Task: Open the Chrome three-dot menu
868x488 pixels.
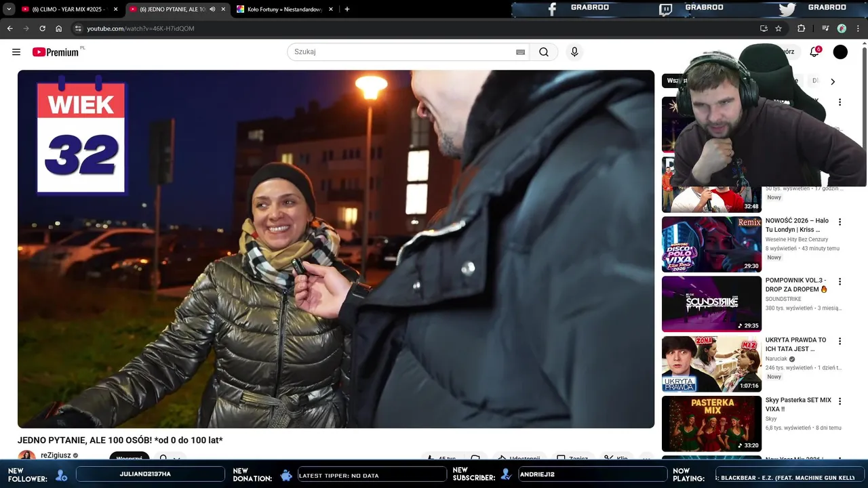Action: coord(859,28)
